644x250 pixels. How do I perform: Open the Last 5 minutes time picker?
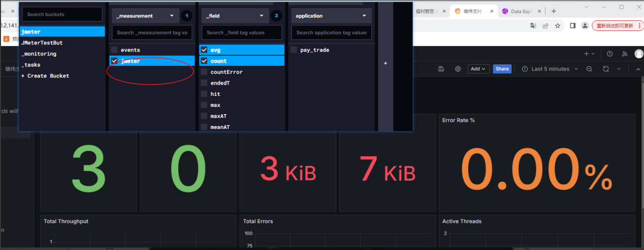[x=550, y=69]
